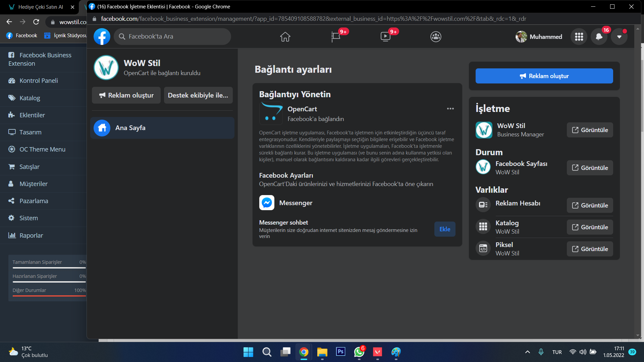Click the Piksel code icon
Viewport: 644px width, 362px height.
coord(483,248)
